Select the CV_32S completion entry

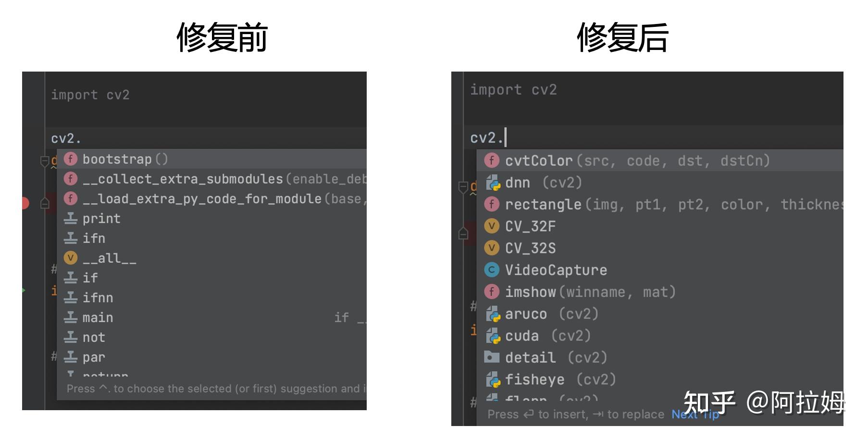(x=530, y=248)
